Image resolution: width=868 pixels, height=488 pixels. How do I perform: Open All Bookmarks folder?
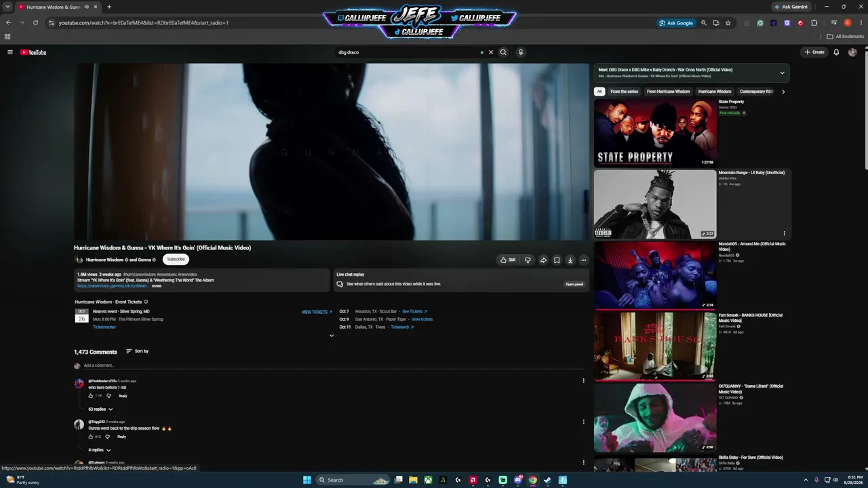[x=846, y=37]
